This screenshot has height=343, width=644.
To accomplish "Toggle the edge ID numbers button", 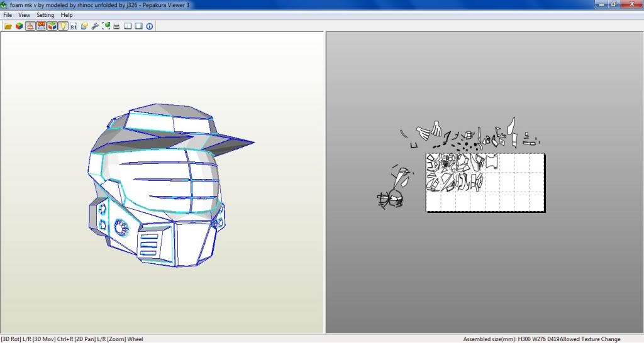I will click(41, 26).
